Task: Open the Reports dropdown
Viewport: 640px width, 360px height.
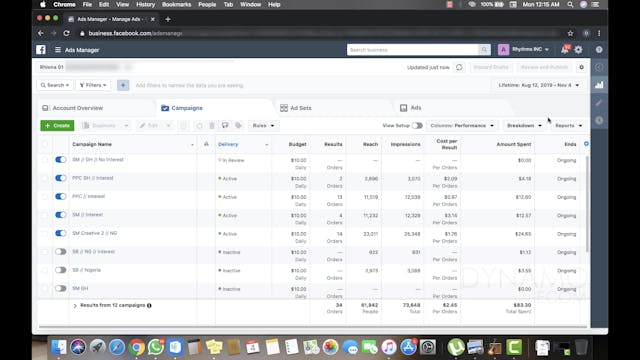Action: 569,126
